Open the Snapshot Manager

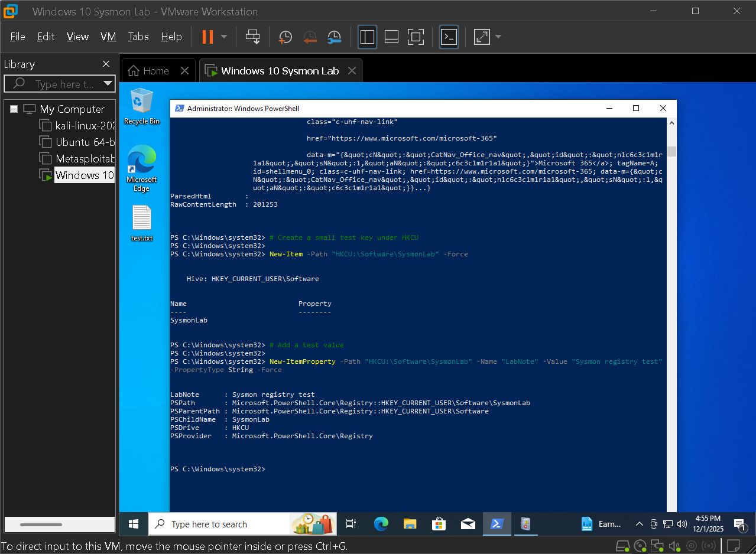tap(334, 37)
